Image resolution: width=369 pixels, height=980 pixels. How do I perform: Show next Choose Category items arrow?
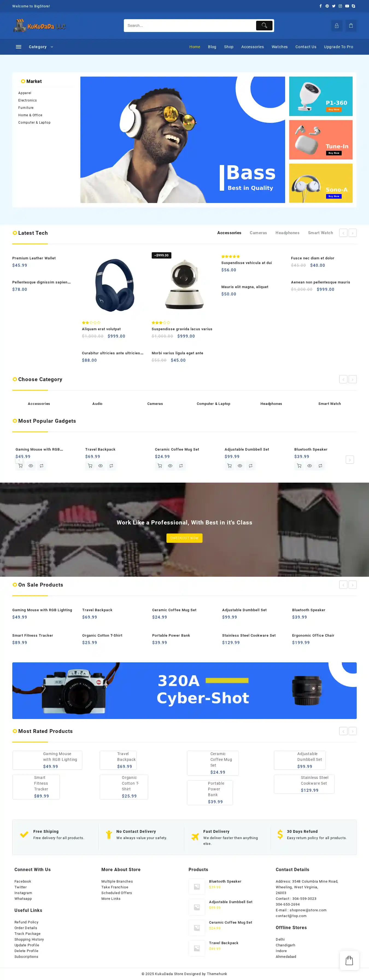tap(353, 379)
